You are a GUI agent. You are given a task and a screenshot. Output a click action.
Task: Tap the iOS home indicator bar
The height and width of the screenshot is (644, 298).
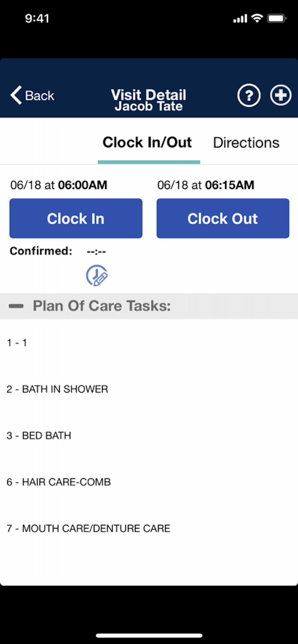pyautogui.click(x=149, y=635)
